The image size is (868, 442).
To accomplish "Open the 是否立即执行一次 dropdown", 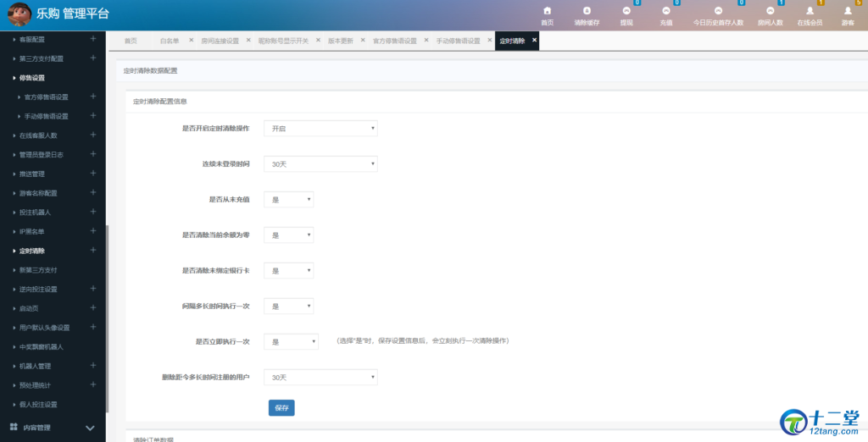I will point(292,342).
